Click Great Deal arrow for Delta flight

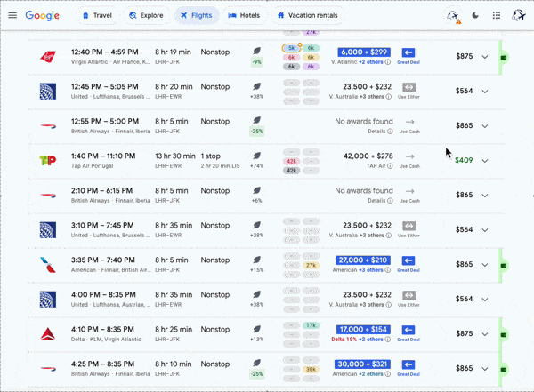[x=409, y=330]
